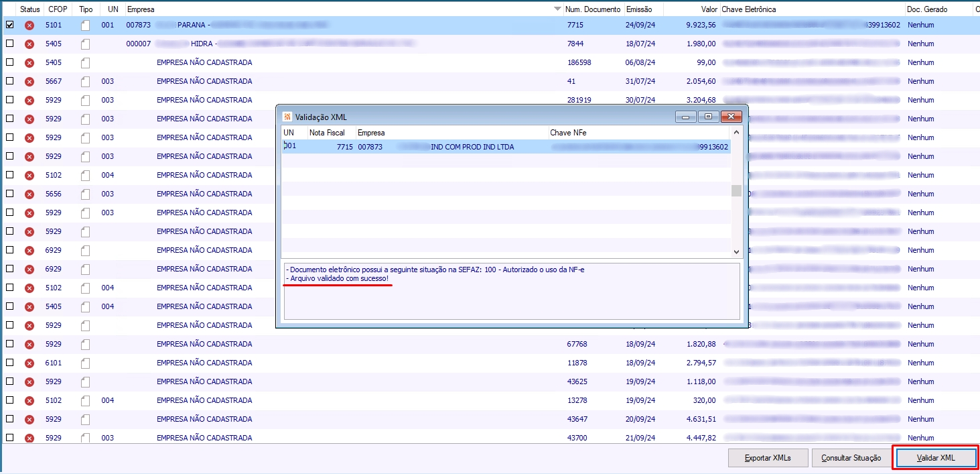Click the emission date 18/07/24
Viewport: 980px width, 474px height.
coord(640,44)
